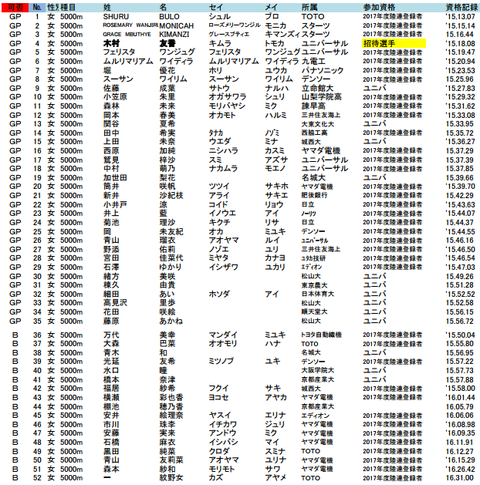Click the reading キクチ
The image size is (480, 485).
tap(219, 222)
